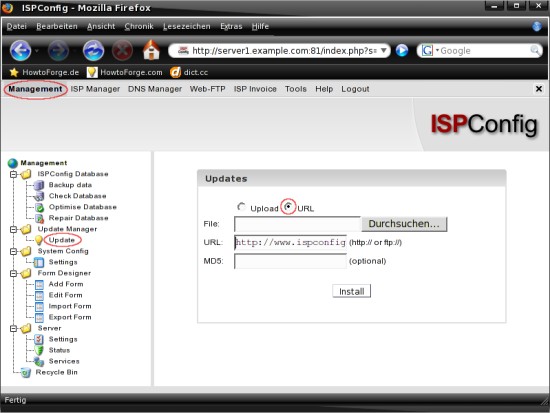Open the Lesezeichen menu
The image size is (550, 413).
187,27
